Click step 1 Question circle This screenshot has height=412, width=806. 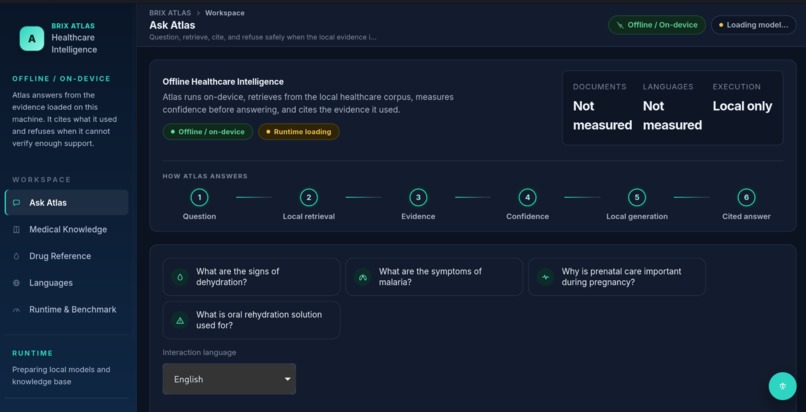point(199,197)
